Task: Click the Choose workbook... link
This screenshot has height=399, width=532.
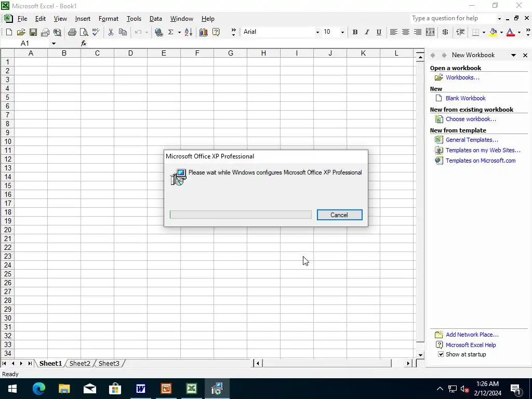Action: (x=471, y=119)
